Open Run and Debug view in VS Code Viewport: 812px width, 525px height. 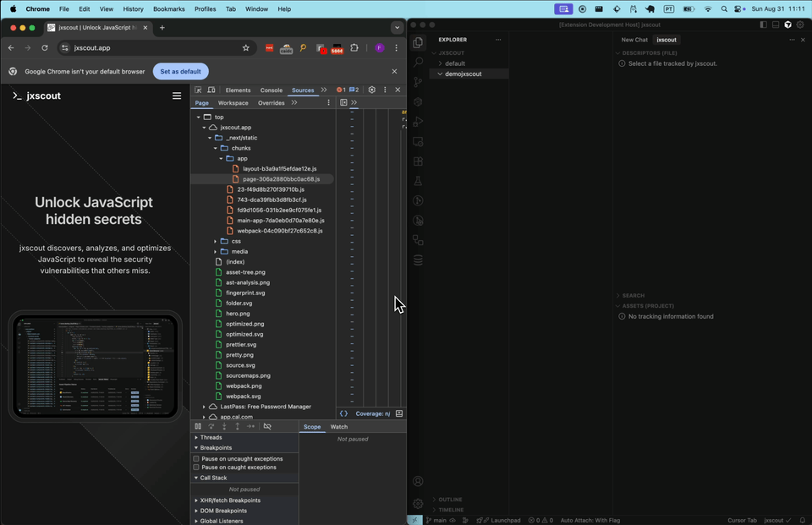click(x=418, y=122)
